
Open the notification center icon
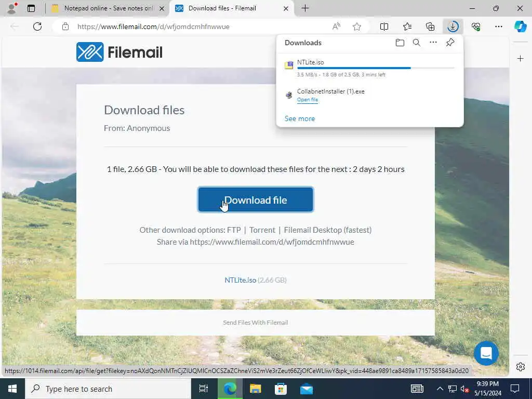click(515, 389)
